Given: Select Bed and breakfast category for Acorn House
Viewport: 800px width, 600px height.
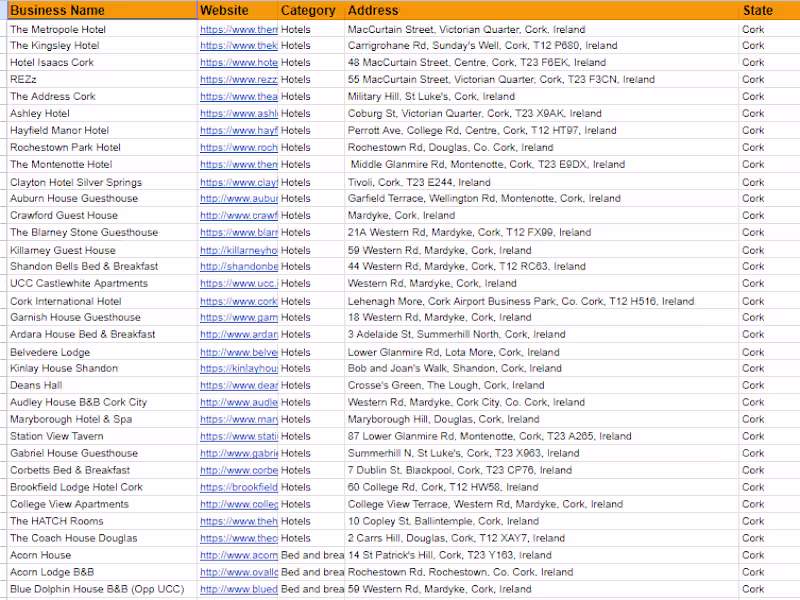Looking at the screenshot, I should click(x=312, y=555).
